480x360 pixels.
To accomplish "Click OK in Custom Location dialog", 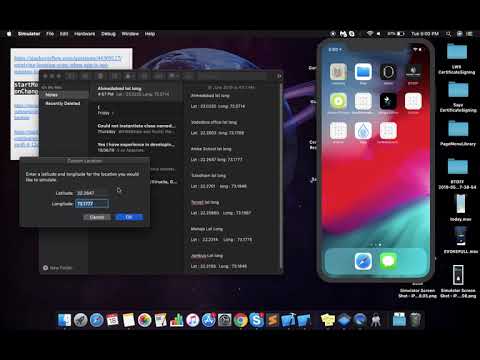I will (129, 217).
